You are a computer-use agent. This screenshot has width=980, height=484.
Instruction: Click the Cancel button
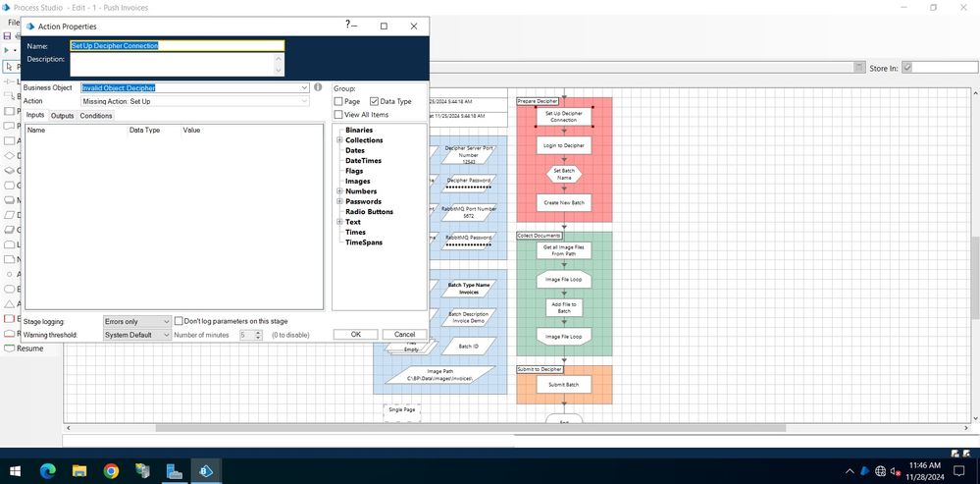404,334
